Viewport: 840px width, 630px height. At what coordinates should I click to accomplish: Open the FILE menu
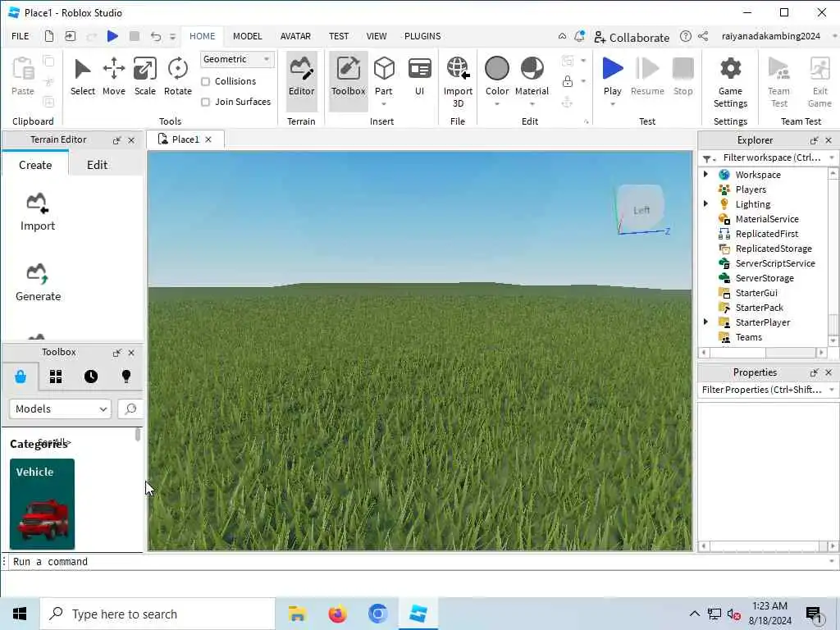(x=21, y=36)
